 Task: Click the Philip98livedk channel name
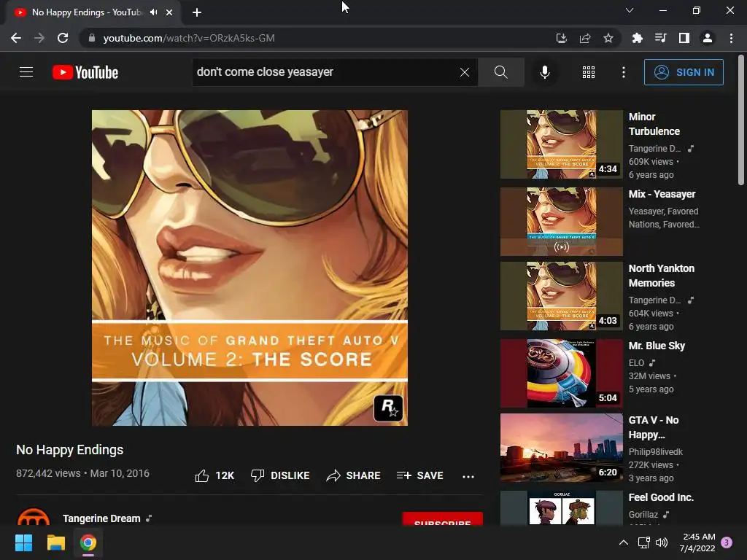[656, 451]
